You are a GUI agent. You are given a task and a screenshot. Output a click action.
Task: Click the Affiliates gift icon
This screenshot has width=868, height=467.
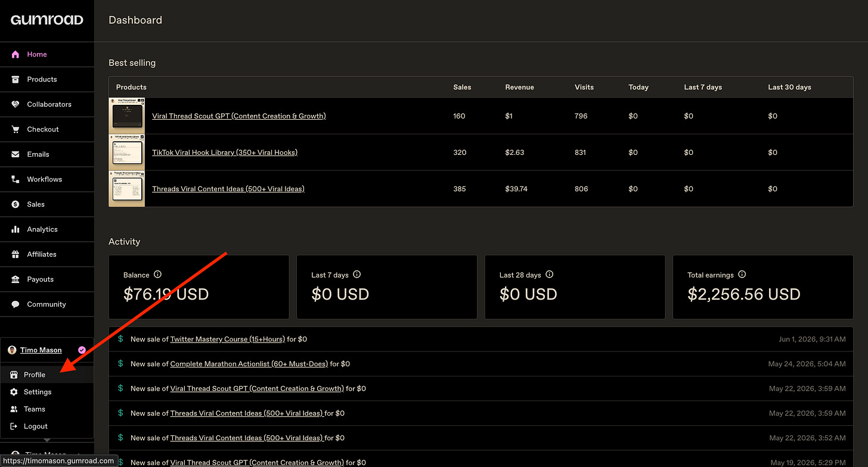point(15,254)
